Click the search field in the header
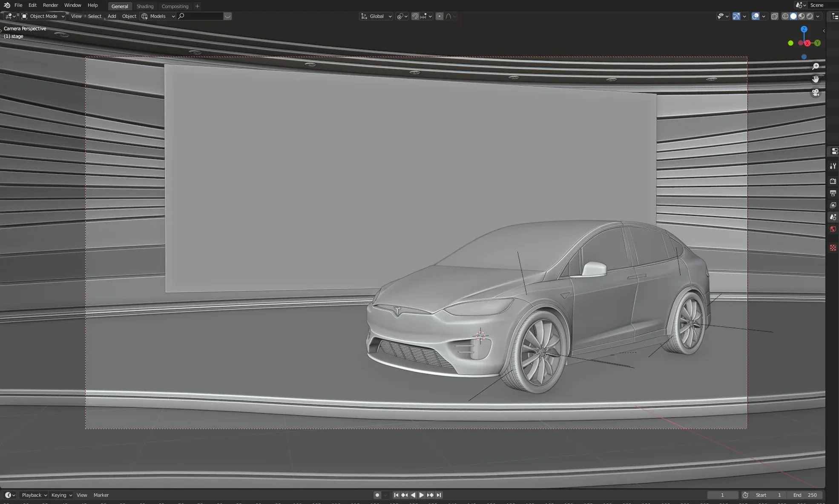 tap(200, 16)
